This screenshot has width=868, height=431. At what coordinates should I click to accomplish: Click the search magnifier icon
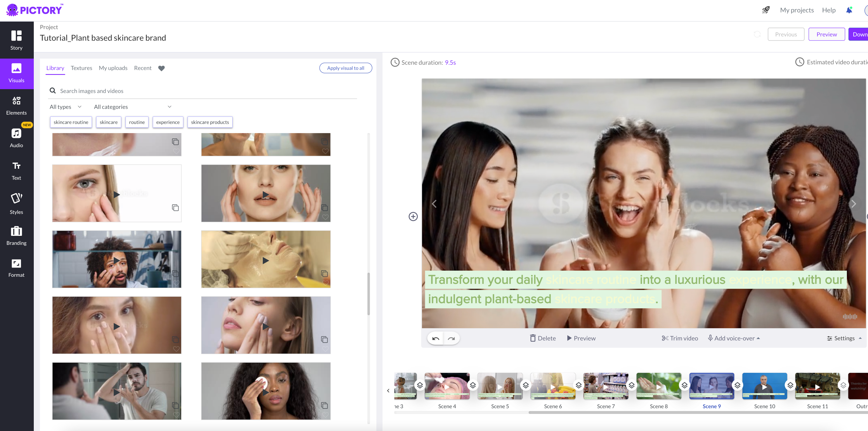pos(53,91)
